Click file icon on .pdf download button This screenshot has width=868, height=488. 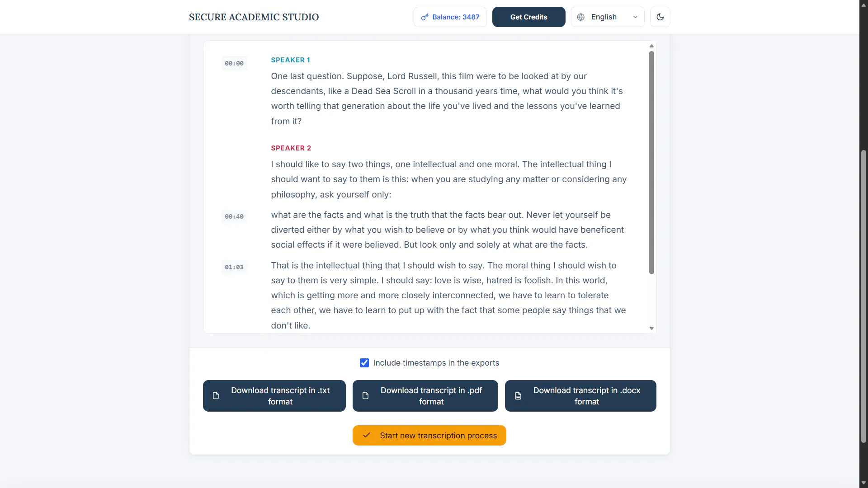(x=365, y=395)
